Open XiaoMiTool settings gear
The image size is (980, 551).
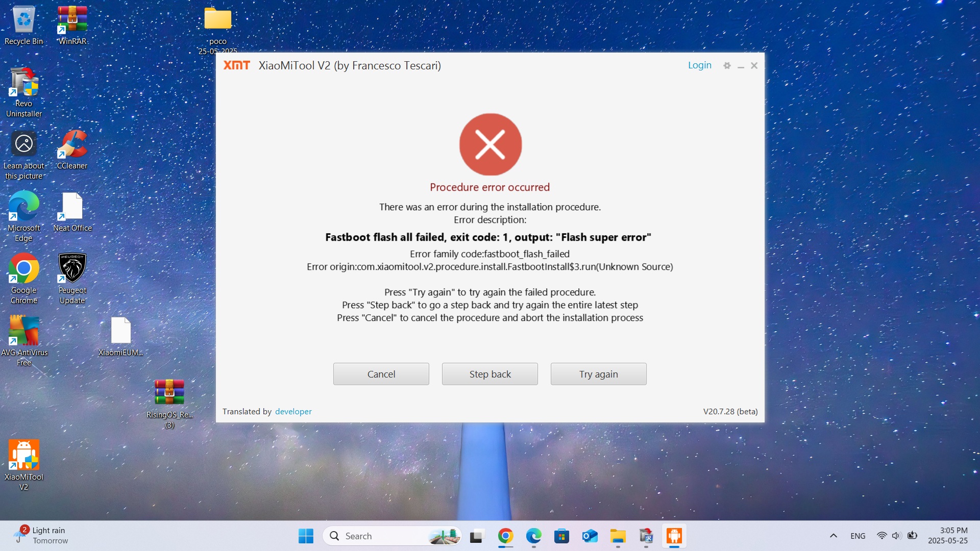pos(727,65)
